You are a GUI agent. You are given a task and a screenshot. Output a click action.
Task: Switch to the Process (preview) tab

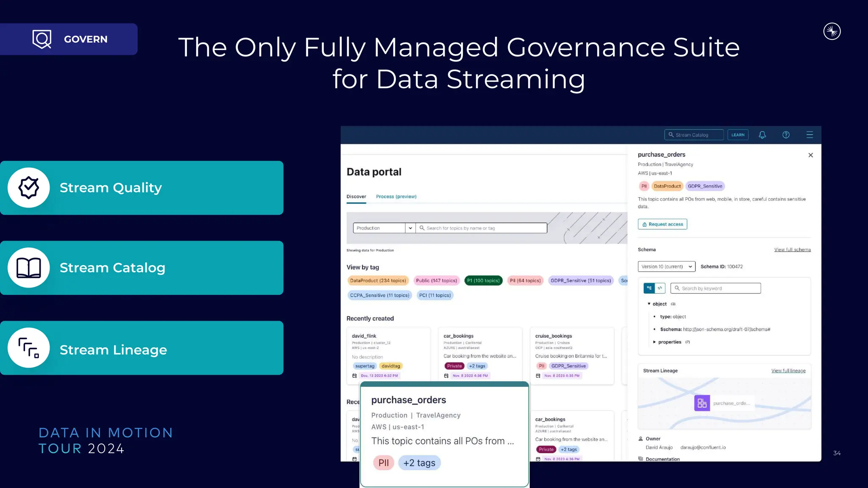(x=396, y=197)
